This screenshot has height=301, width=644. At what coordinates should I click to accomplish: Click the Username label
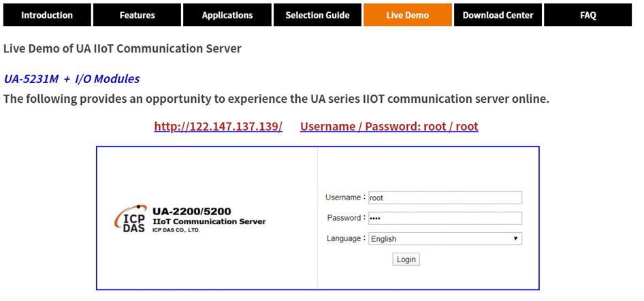[345, 197]
